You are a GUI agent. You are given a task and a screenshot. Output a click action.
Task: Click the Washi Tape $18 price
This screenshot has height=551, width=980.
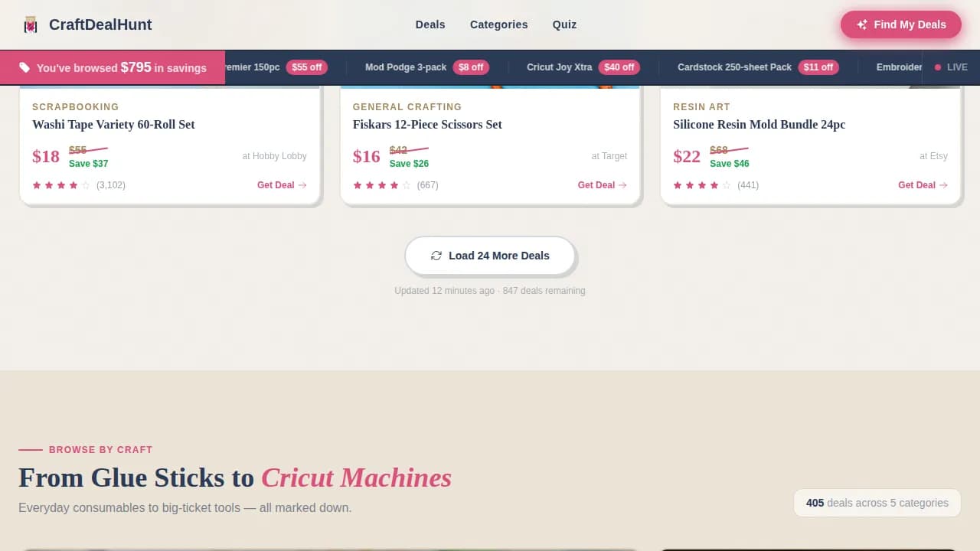point(46,157)
